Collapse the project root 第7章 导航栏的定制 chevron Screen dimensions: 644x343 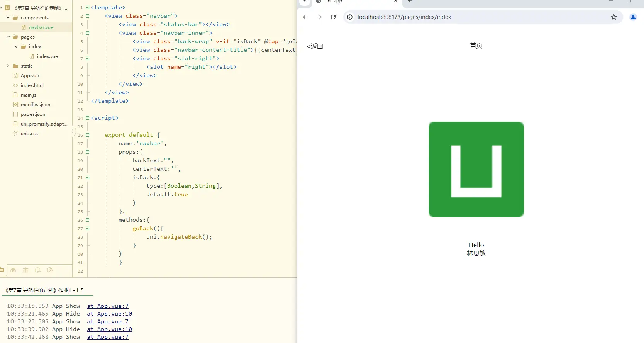pyautogui.click(x=1, y=8)
